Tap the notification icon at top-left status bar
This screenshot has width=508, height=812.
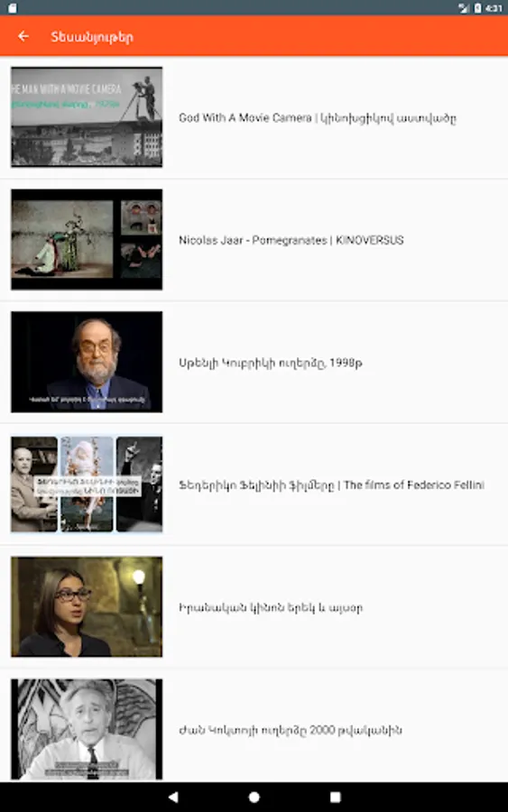tap(13, 8)
